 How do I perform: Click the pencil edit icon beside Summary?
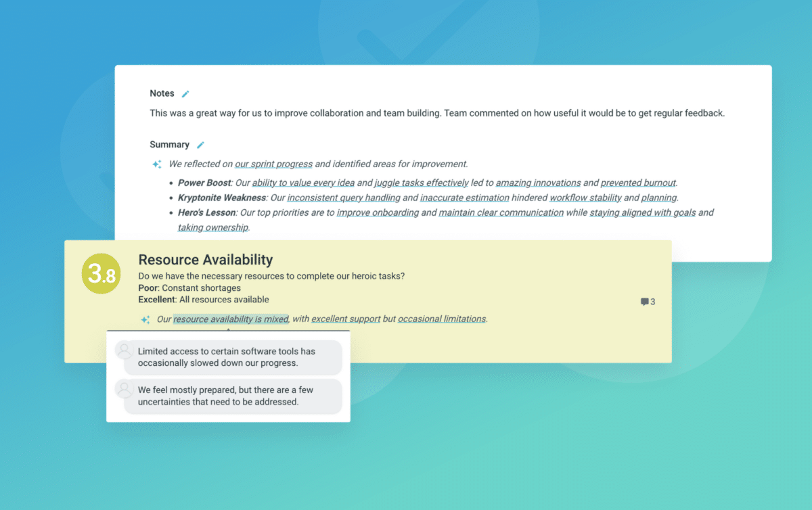[x=200, y=145]
